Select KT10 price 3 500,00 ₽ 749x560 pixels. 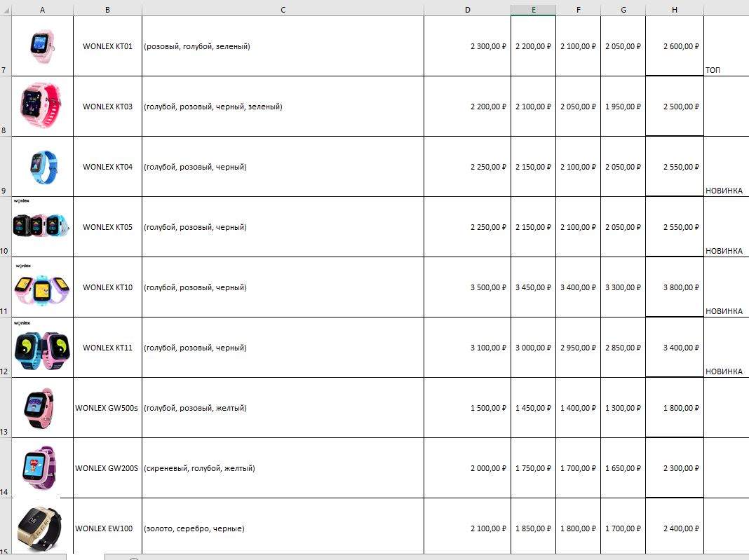[467, 287]
